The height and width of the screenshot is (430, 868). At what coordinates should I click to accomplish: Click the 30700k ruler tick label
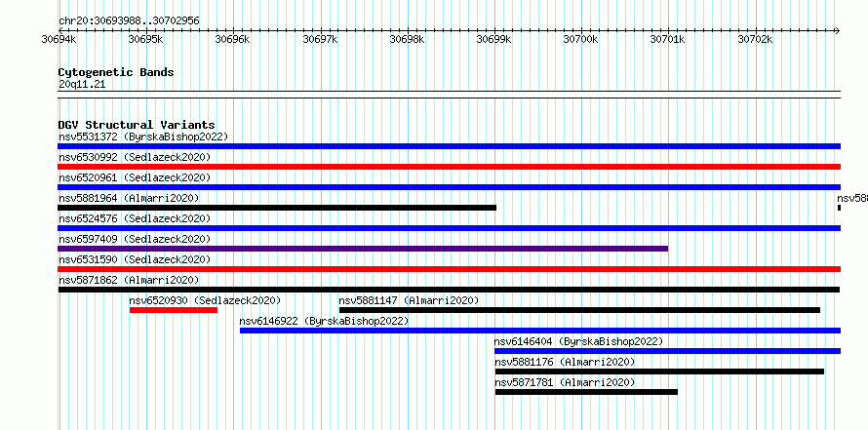tap(580, 39)
